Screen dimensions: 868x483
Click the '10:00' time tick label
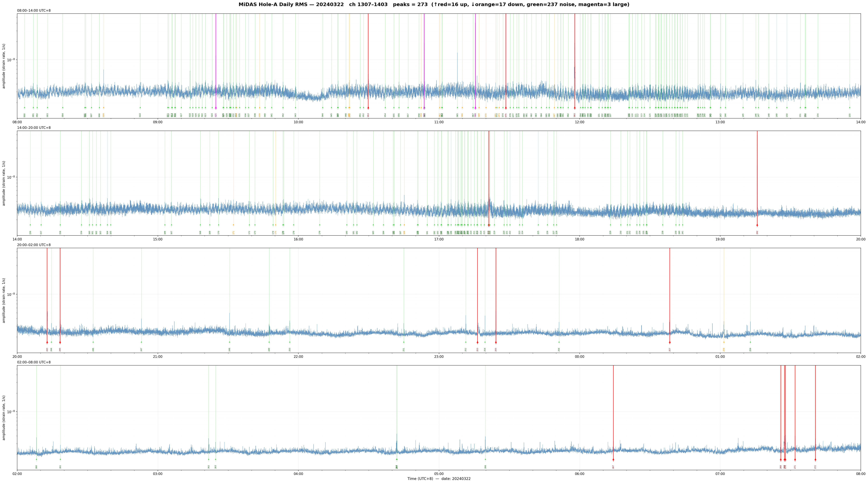click(x=298, y=122)
